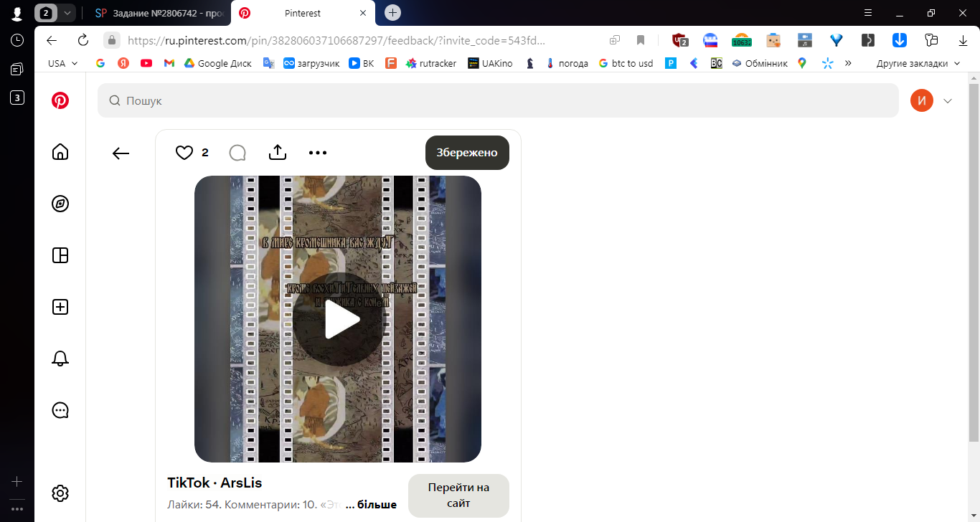
Task: Expand the USA bookmarks folder
Action: [63, 63]
